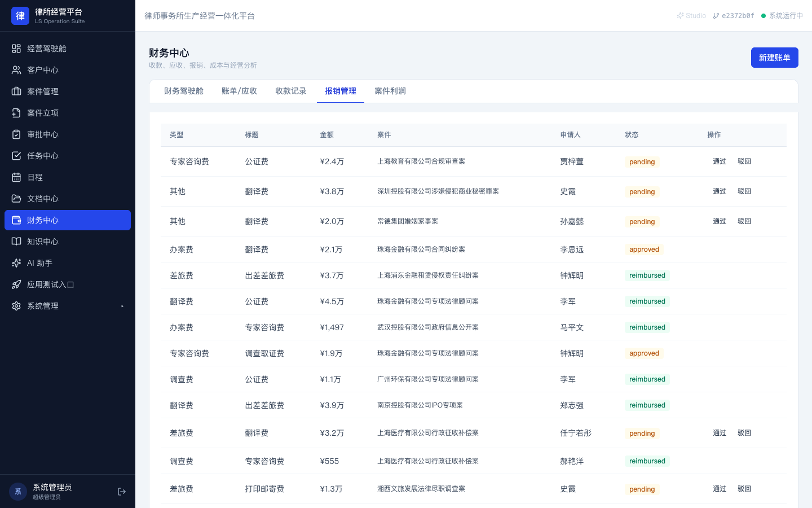Click the Studio icon in header
The height and width of the screenshot is (508, 812).
coord(680,16)
